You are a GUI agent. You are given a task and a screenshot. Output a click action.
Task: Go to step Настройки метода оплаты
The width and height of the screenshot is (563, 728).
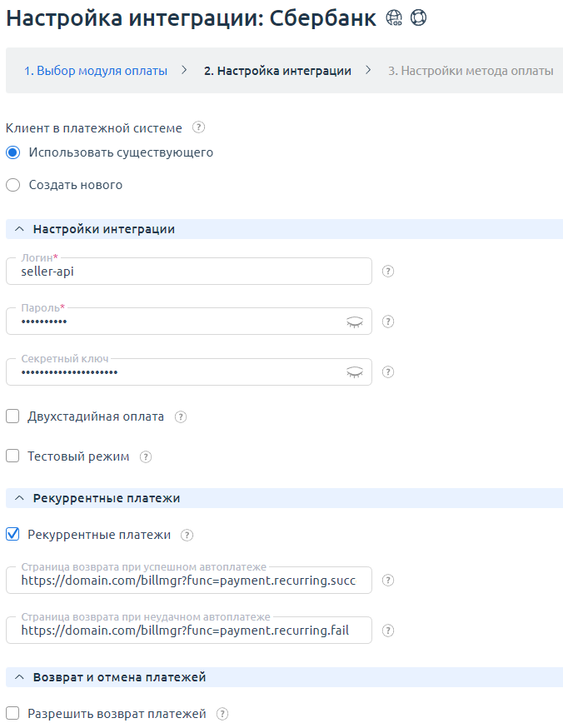471,71
